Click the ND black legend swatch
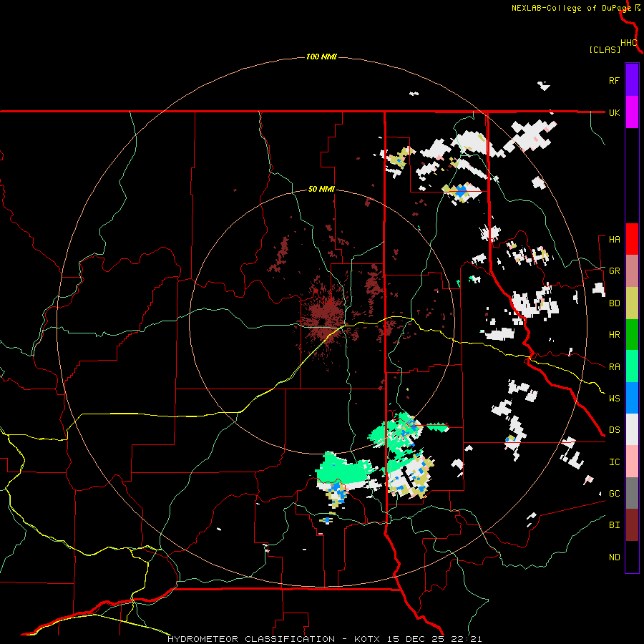This screenshot has height=644, width=644. pyautogui.click(x=632, y=557)
